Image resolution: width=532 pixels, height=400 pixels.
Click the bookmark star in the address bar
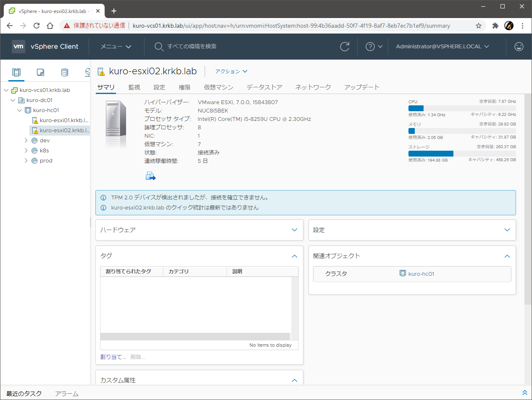click(478, 25)
